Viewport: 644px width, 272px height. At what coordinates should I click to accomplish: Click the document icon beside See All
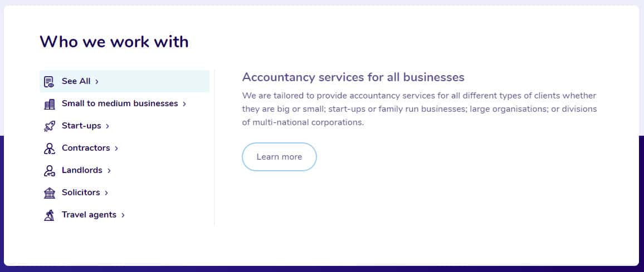pos(49,82)
